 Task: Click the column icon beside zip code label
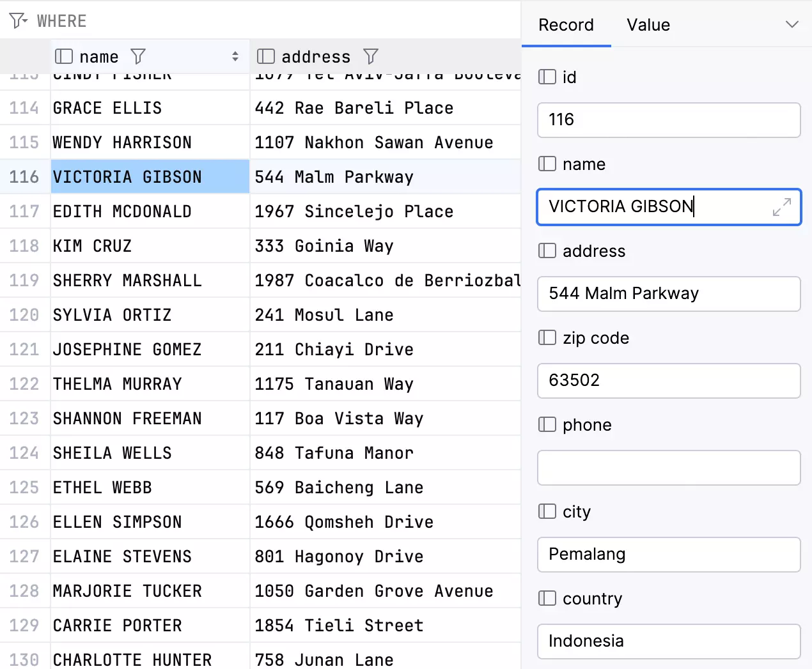[547, 338]
